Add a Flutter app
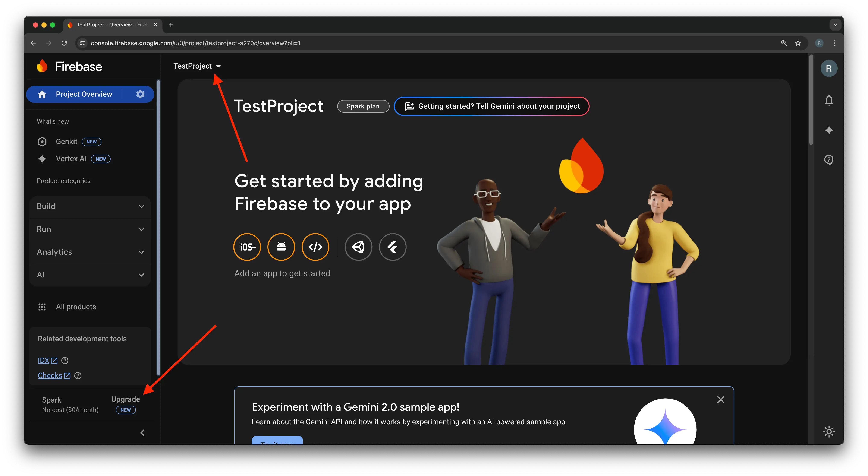The height and width of the screenshot is (476, 868). coord(393,247)
